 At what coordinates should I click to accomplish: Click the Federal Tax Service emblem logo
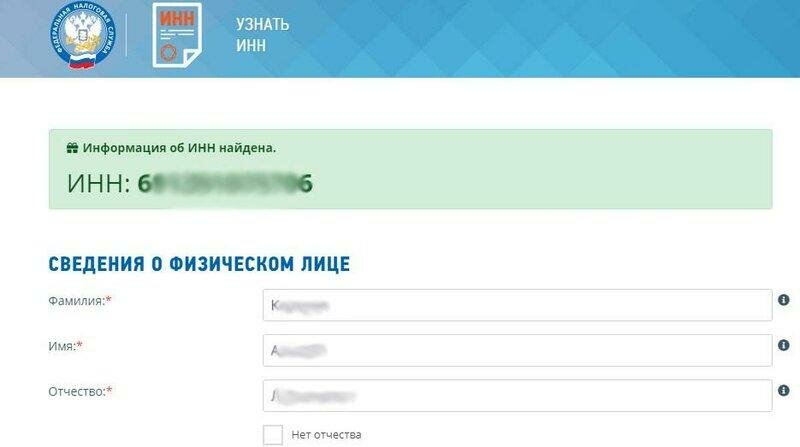[82, 35]
